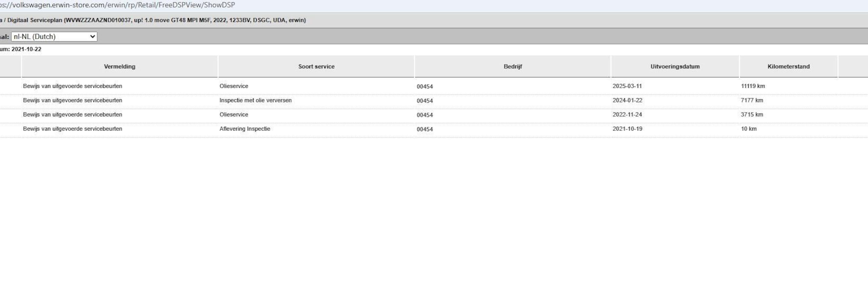Click the 2021-10-19 execution date
The image size is (868, 291).
point(627,129)
